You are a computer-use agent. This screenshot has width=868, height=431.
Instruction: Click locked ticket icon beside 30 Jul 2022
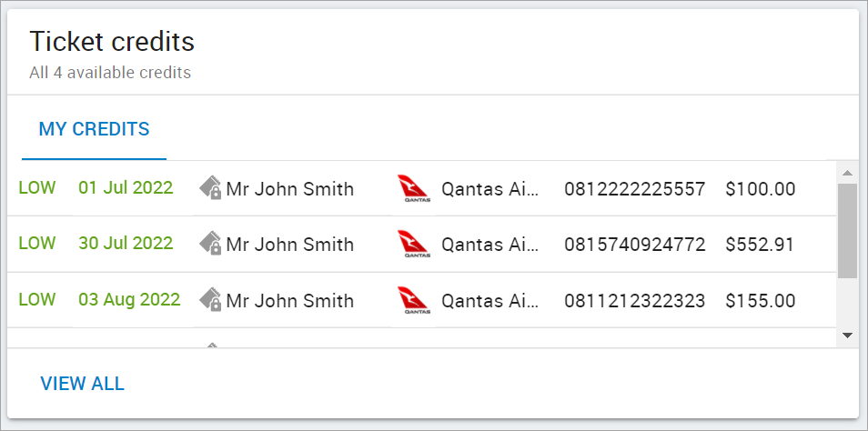[x=210, y=244]
